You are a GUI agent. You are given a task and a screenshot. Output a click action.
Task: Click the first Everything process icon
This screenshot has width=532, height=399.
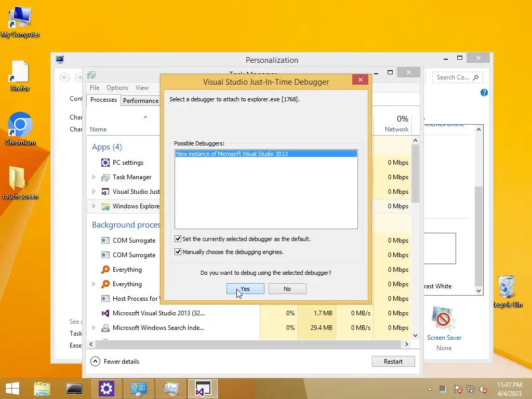point(105,270)
